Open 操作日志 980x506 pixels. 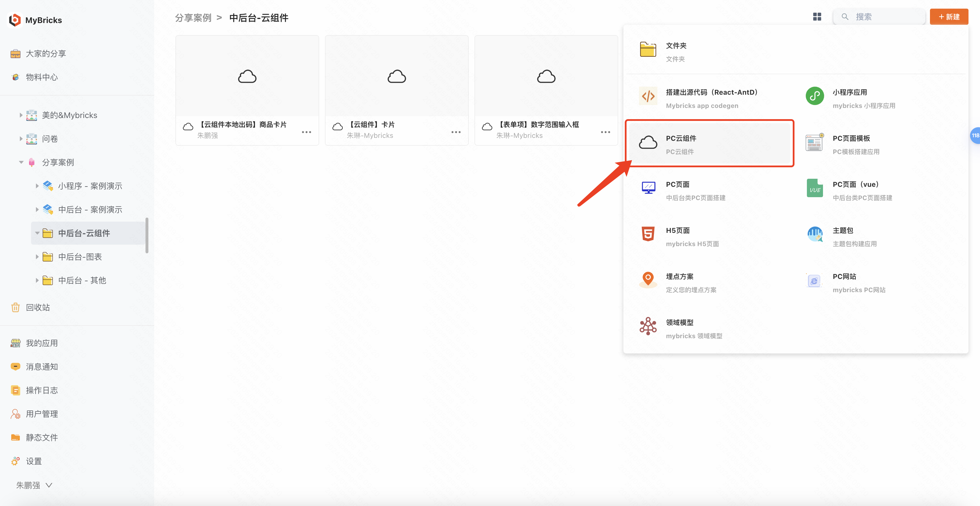[x=34, y=390]
